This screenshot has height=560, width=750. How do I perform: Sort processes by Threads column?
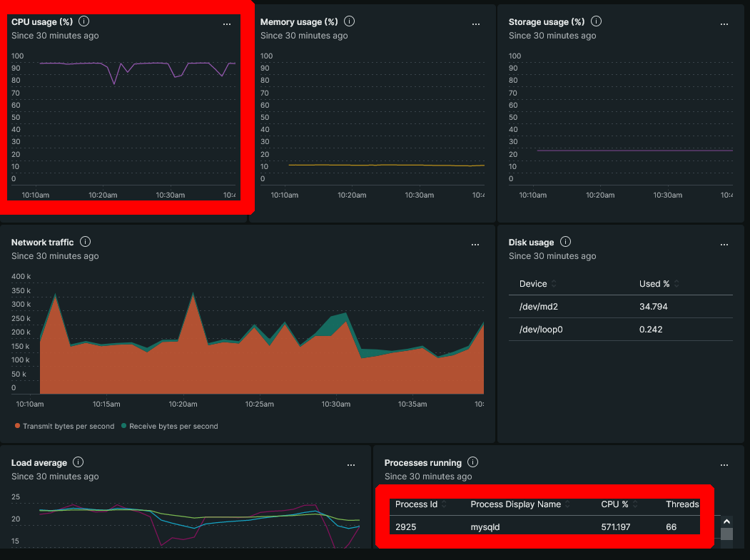[x=682, y=504]
